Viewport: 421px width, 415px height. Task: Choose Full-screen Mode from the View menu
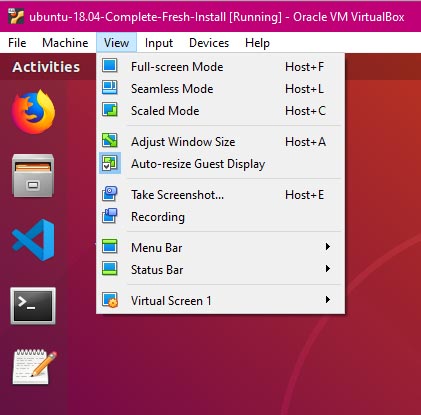pos(220,67)
